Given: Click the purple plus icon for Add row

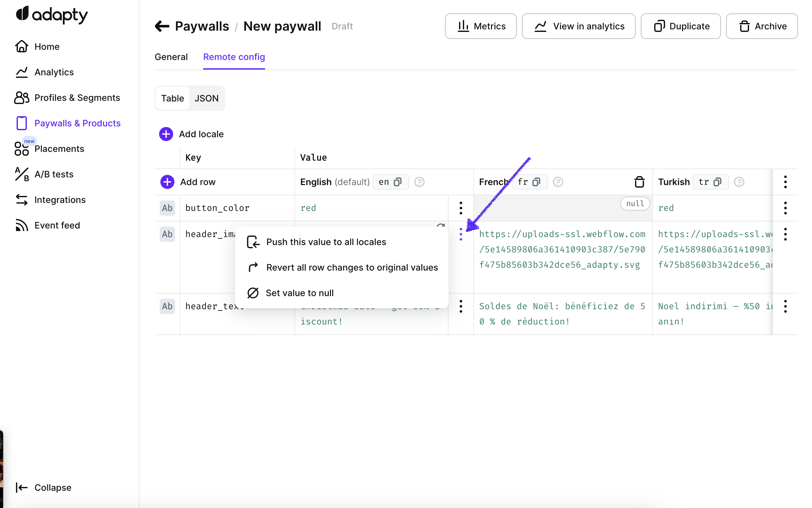Looking at the screenshot, I should pyautogui.click(x=167, y=182).
